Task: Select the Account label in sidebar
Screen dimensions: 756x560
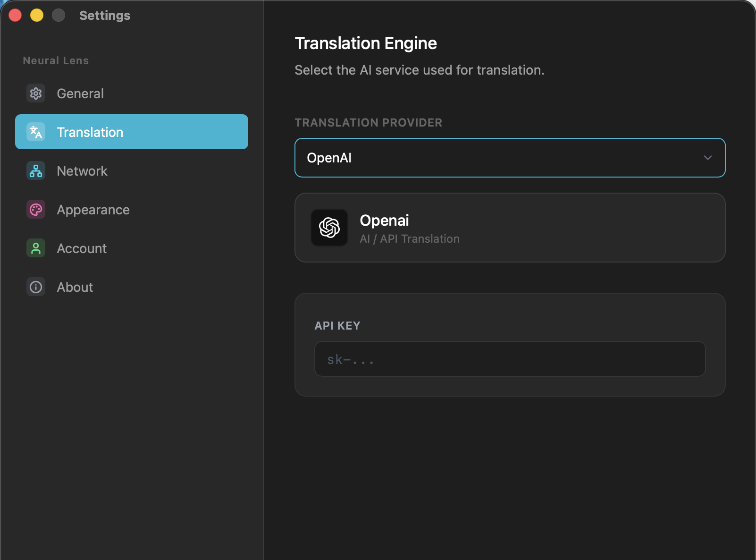Action: pos(82,248)
